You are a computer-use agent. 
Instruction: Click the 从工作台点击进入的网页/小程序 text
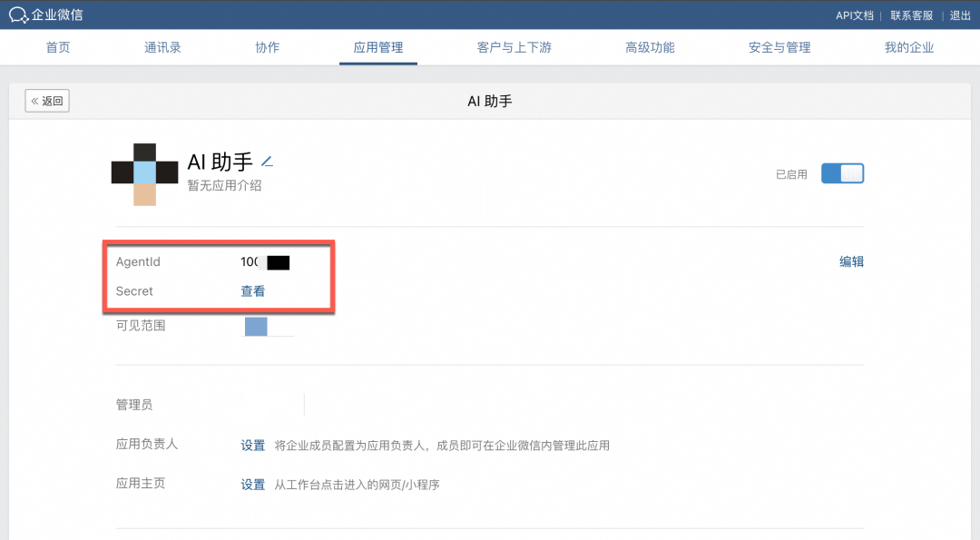[357, 485]
